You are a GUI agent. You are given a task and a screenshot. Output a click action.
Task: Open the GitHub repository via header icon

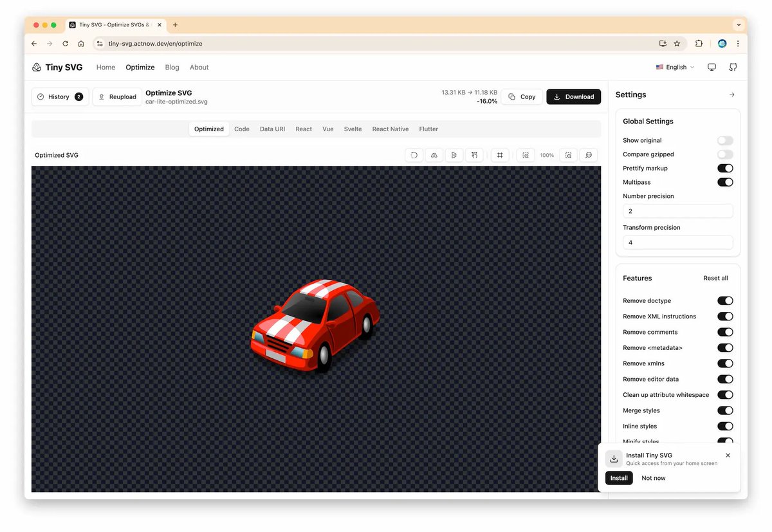click(733, 67)
